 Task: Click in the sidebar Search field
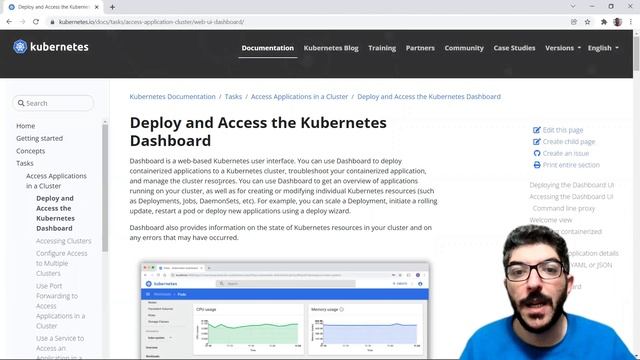53,103
